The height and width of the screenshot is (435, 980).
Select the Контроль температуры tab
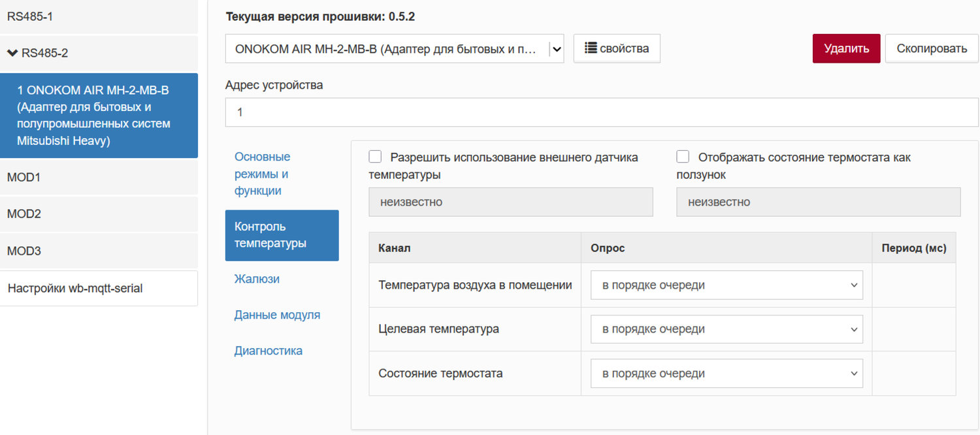tap(282, 235)
